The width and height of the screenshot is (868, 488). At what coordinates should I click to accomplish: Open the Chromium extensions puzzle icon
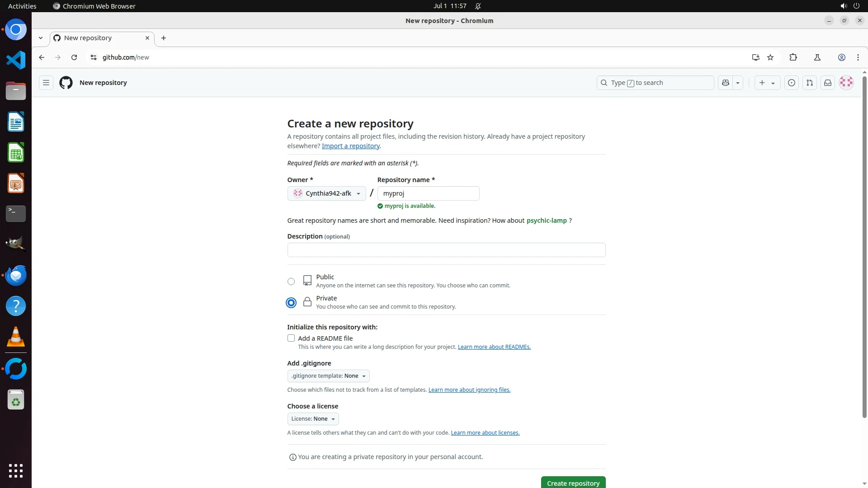[793, 57]
